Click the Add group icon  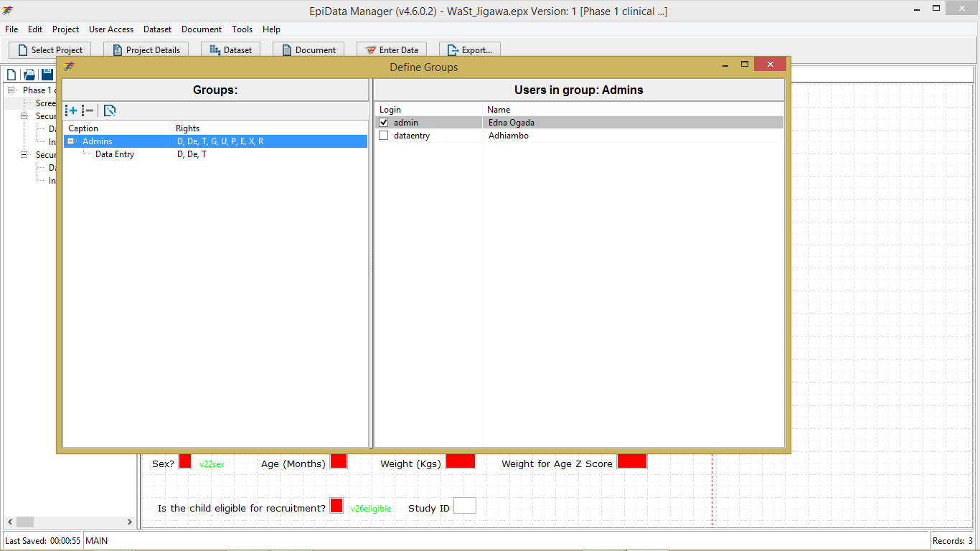pos(71,110)
